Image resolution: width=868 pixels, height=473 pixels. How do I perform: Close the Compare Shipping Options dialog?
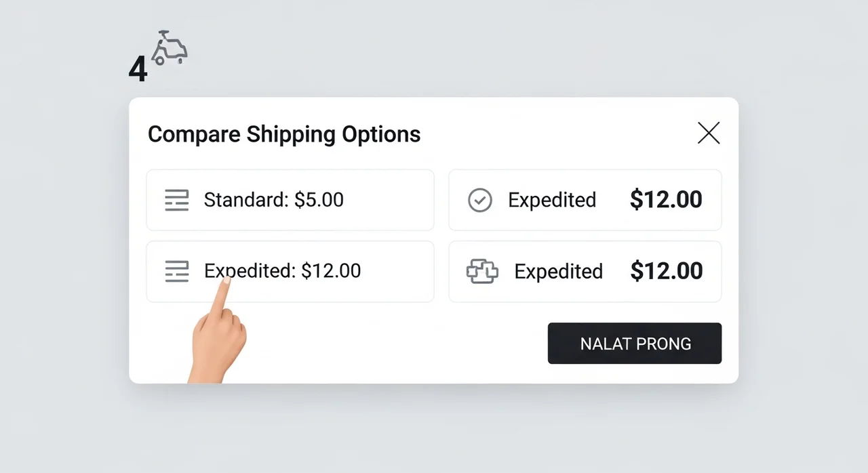coord(709,133)
